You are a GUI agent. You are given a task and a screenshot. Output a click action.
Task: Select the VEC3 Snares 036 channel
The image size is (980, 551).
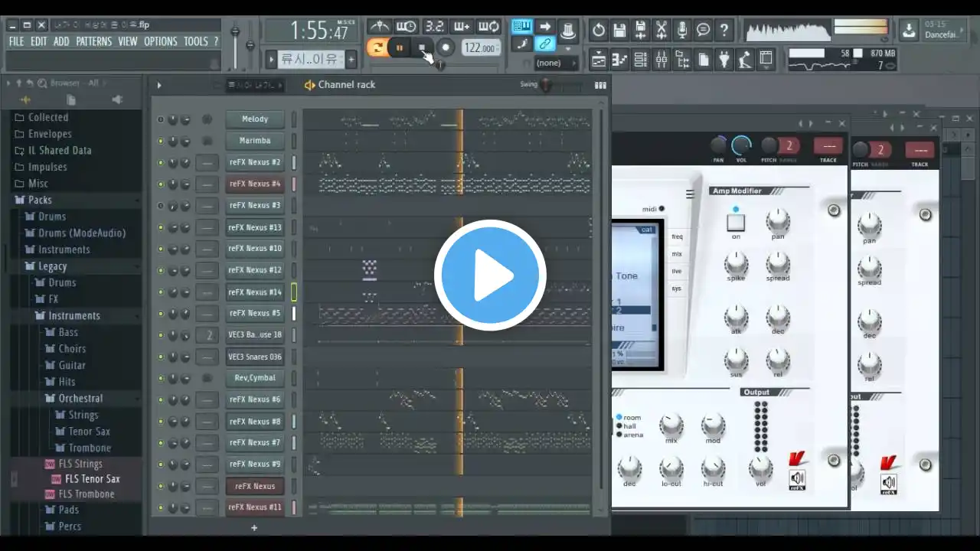[x=255, y=357]
